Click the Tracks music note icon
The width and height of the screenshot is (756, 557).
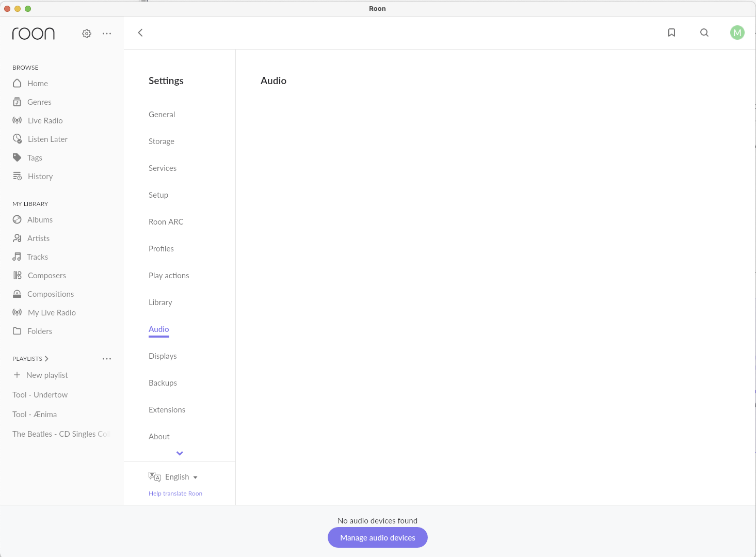[x=17, y=257]
